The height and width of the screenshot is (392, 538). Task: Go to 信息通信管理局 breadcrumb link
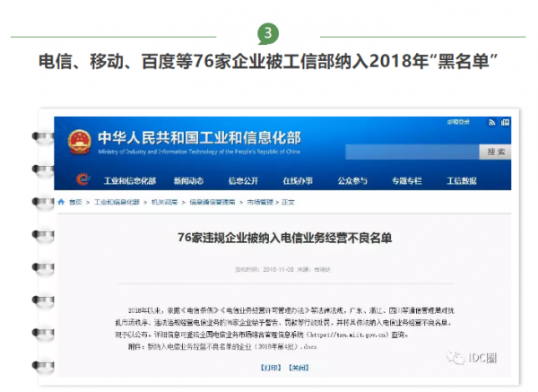pyautogui.click(x=212, y=202)
